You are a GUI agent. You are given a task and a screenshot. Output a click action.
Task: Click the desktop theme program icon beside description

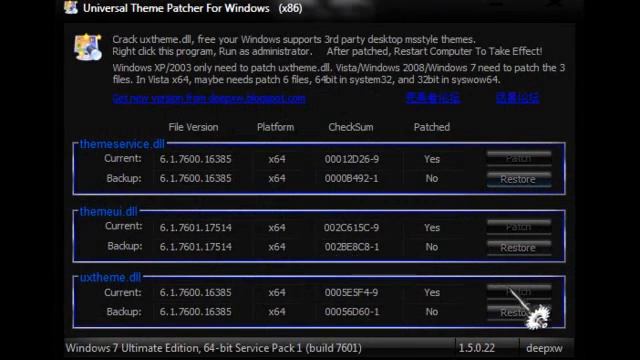(88, 47)
